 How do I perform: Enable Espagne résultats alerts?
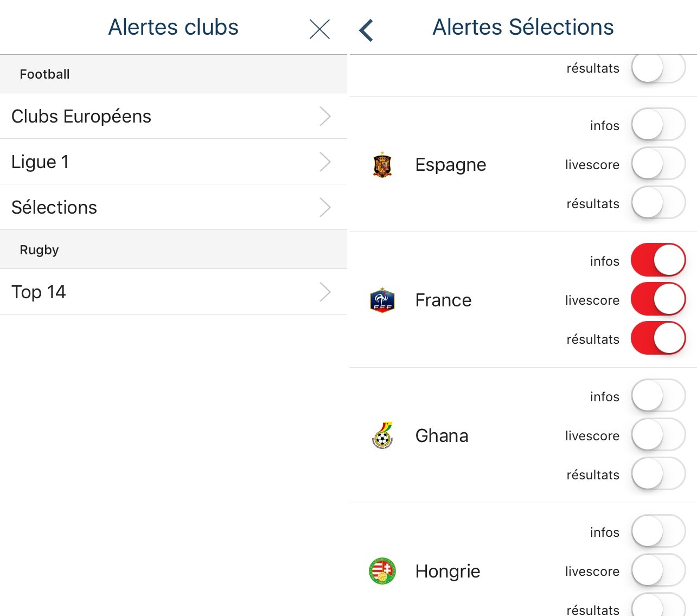point(658,203)
